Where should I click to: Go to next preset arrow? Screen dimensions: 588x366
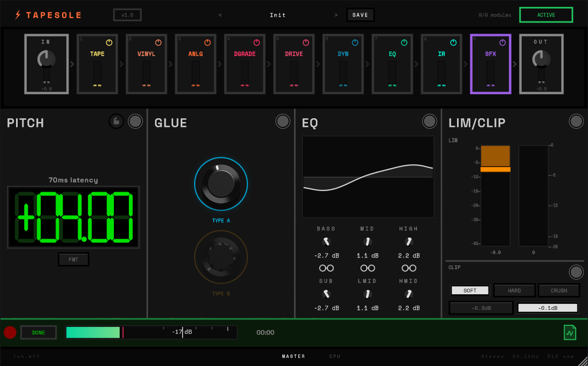click(x=336, y=15)
